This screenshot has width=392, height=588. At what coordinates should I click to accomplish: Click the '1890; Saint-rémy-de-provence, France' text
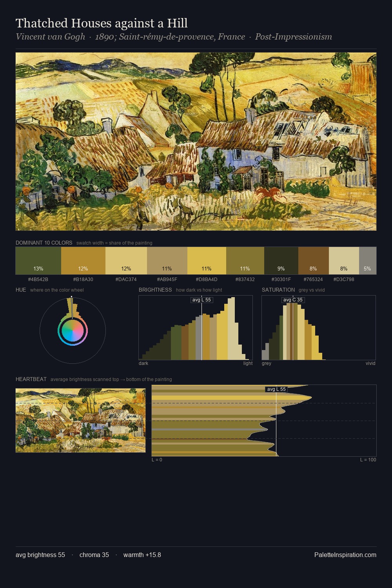(x=170, y=37)
